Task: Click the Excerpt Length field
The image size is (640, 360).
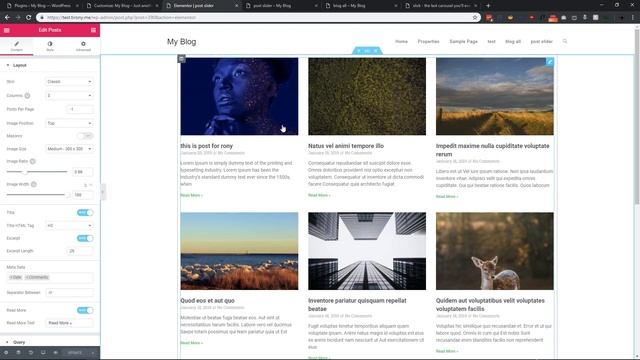Action: click(80, 251)
